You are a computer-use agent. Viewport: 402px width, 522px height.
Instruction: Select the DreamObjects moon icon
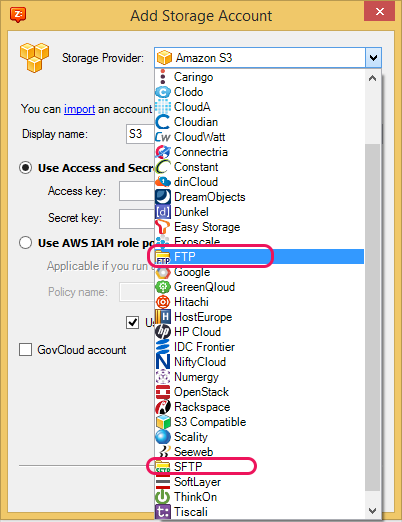(163, 197)
